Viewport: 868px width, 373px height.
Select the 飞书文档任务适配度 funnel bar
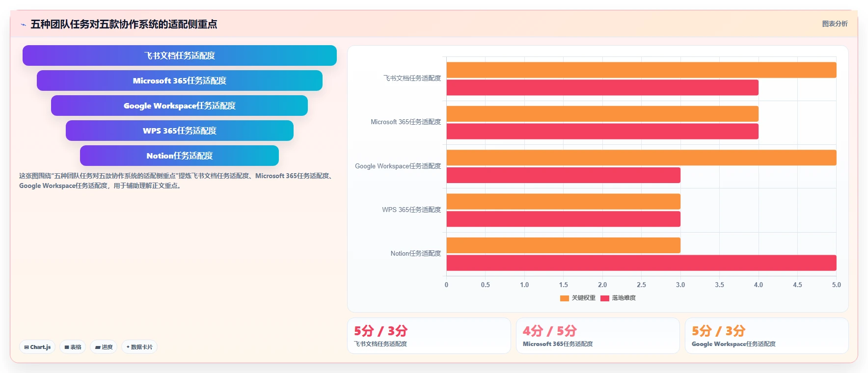tap(180, 55)
